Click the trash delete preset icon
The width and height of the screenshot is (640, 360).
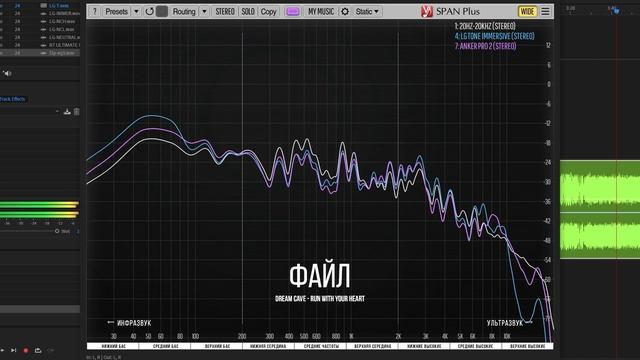(x=76, y=111)
